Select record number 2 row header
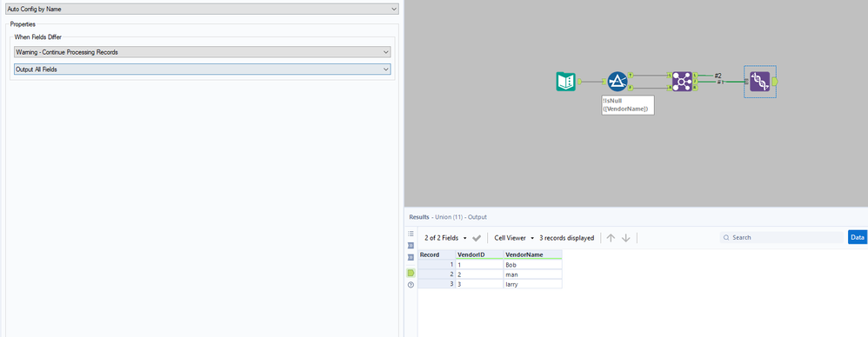 pos(437,274)
